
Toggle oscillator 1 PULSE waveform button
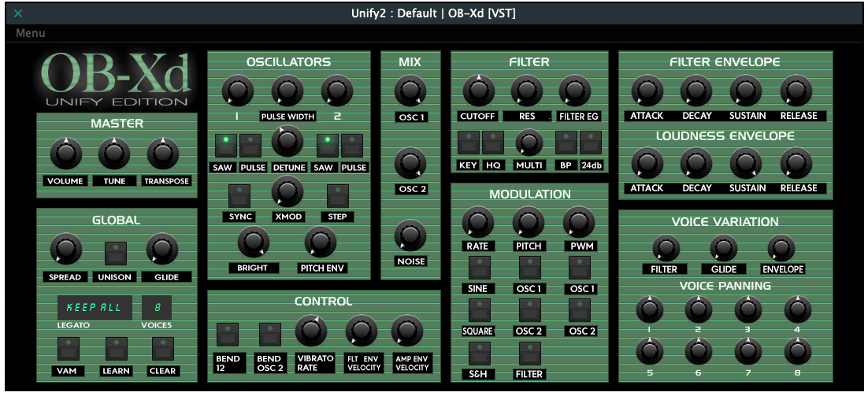(x=250, y=146)
